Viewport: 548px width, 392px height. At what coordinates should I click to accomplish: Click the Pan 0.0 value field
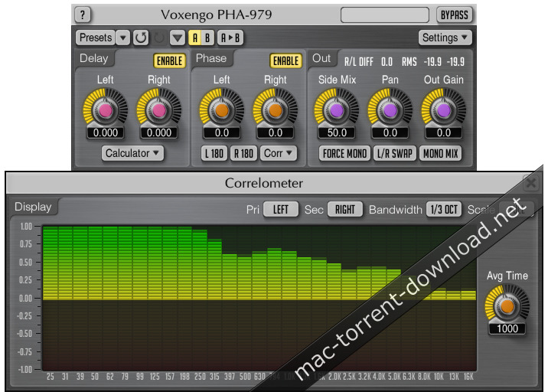click(x=390, y=133)
